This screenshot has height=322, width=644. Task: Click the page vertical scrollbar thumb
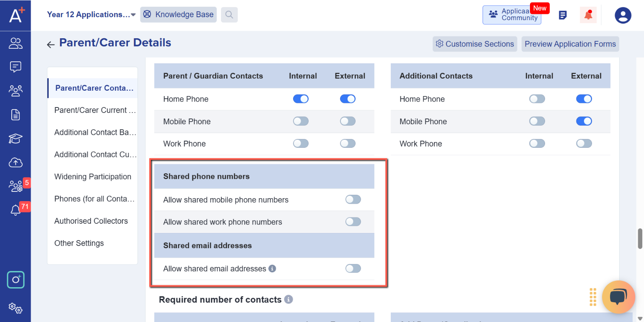(x=640, y=239)
